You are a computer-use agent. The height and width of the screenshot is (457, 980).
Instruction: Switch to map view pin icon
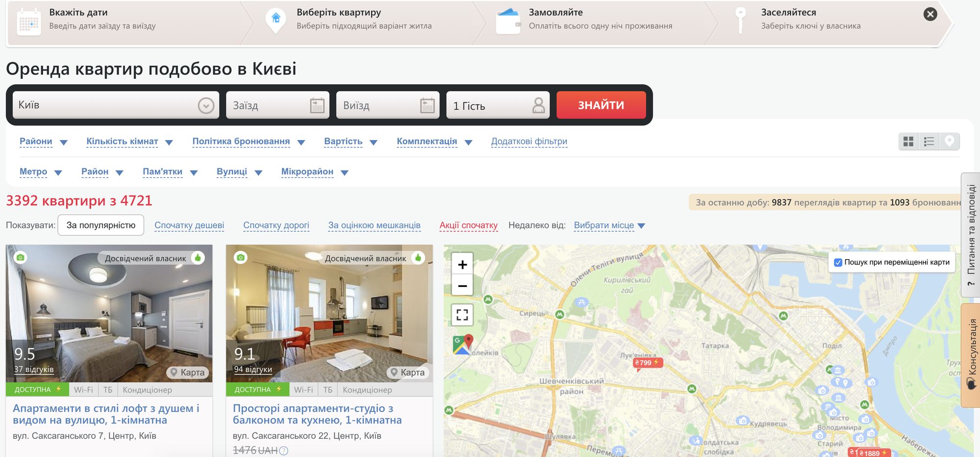pos(949,142)
